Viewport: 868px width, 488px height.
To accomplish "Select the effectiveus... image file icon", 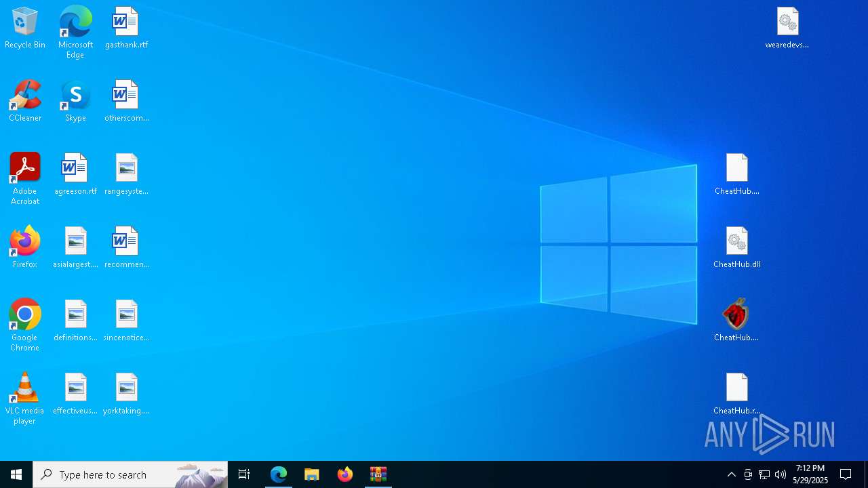I will (75, 394).
